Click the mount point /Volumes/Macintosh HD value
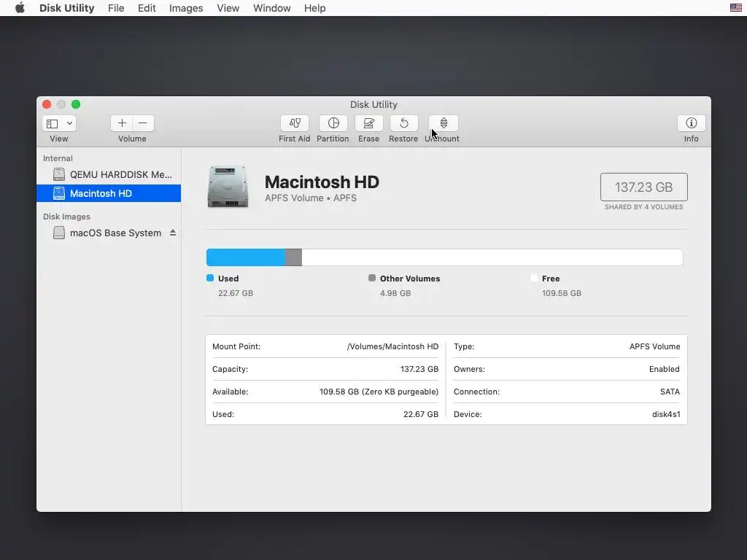747x560 pixels. 392,346
